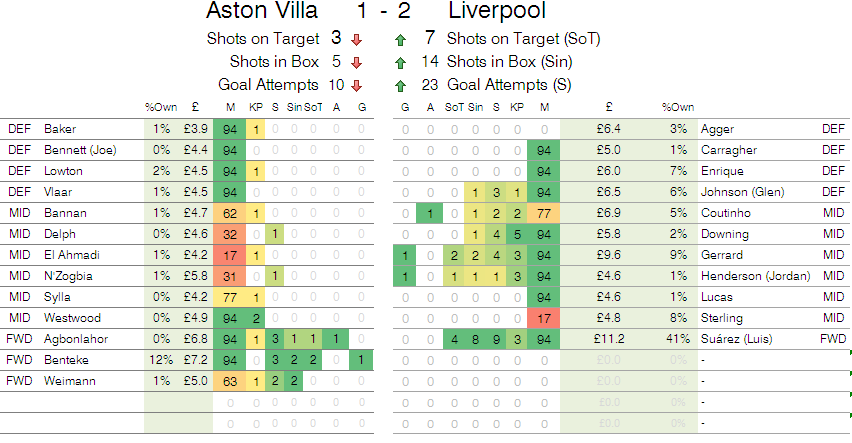Click the green up arrow beside Liverpool's 7 Shots on Target
Image resolution: width=852 pixels, height=443 pixels.
[400, 40]
